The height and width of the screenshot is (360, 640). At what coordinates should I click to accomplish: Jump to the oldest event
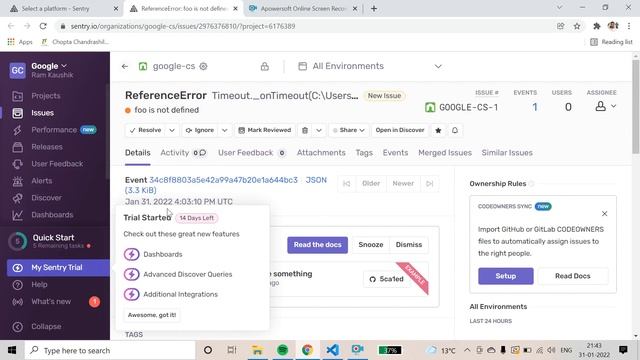click(x=347, y=184)
